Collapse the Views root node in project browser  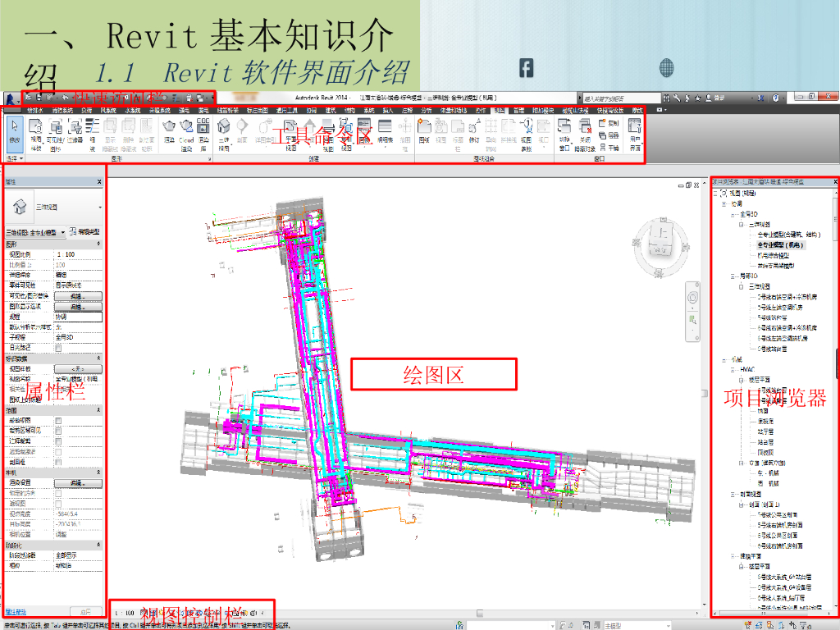pos(715,193)
